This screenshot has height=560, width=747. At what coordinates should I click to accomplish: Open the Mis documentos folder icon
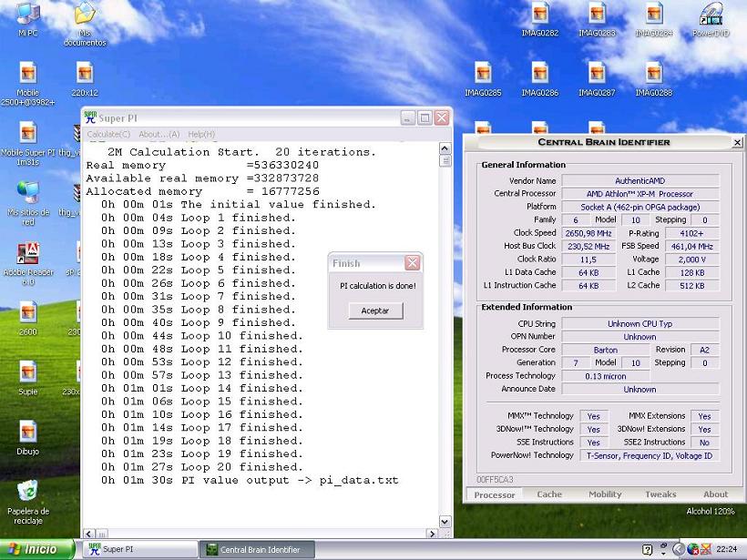coord(85,15)
